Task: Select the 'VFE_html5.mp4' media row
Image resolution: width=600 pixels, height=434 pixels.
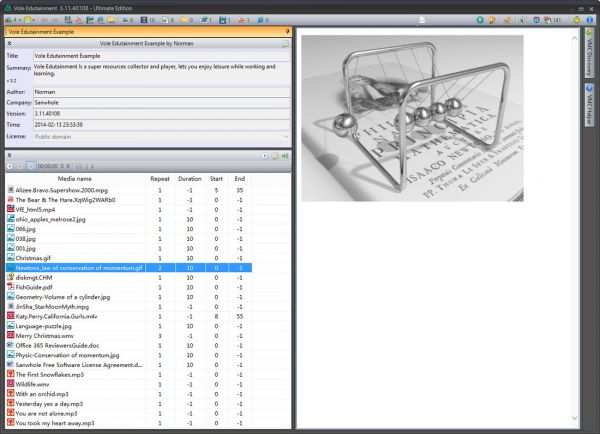Action: tap(129, 210)
